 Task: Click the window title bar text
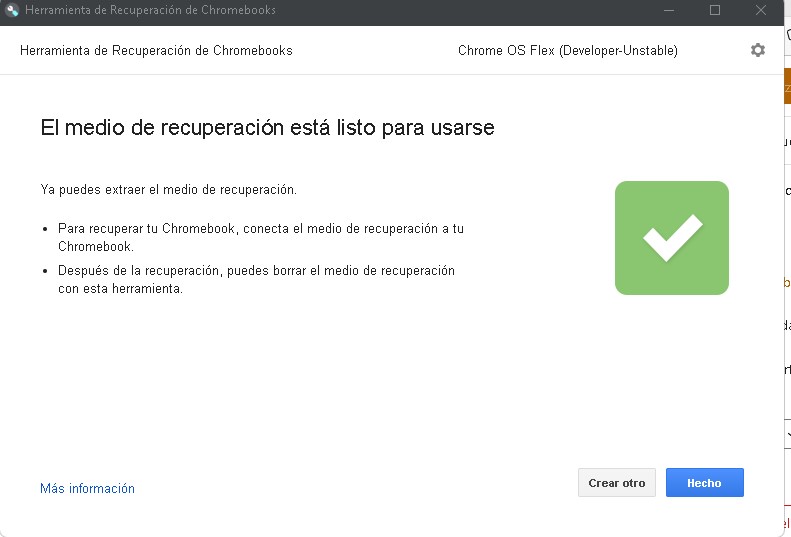tap(150, 10)
